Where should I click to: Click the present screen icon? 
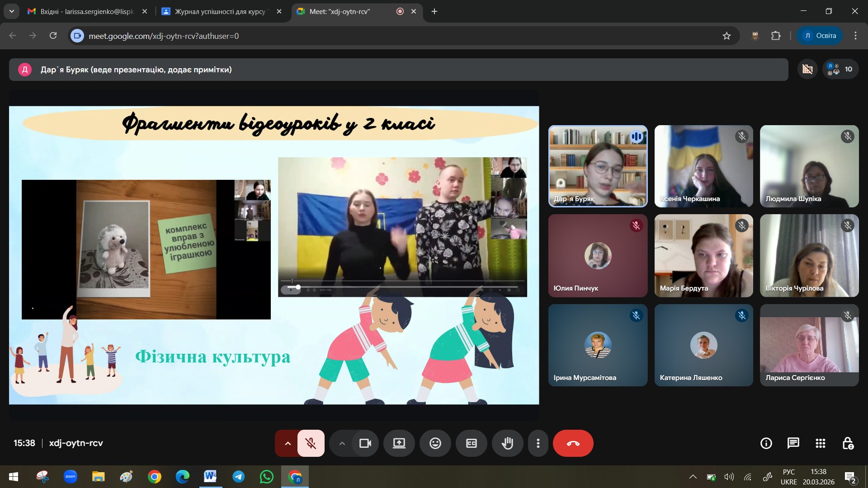[399, 443]
